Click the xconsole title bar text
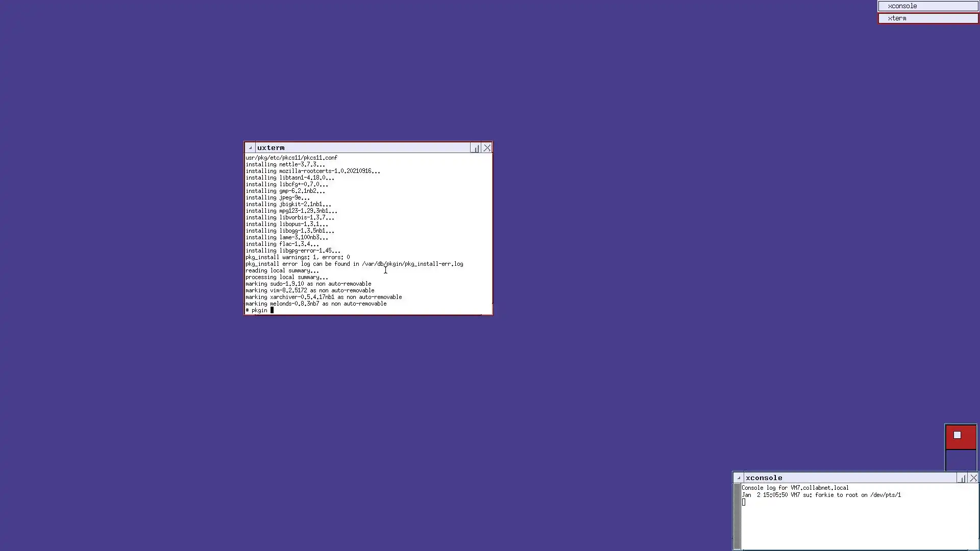Image resolution: width=980 pixels, height=551 pixels. click(764, 478)
